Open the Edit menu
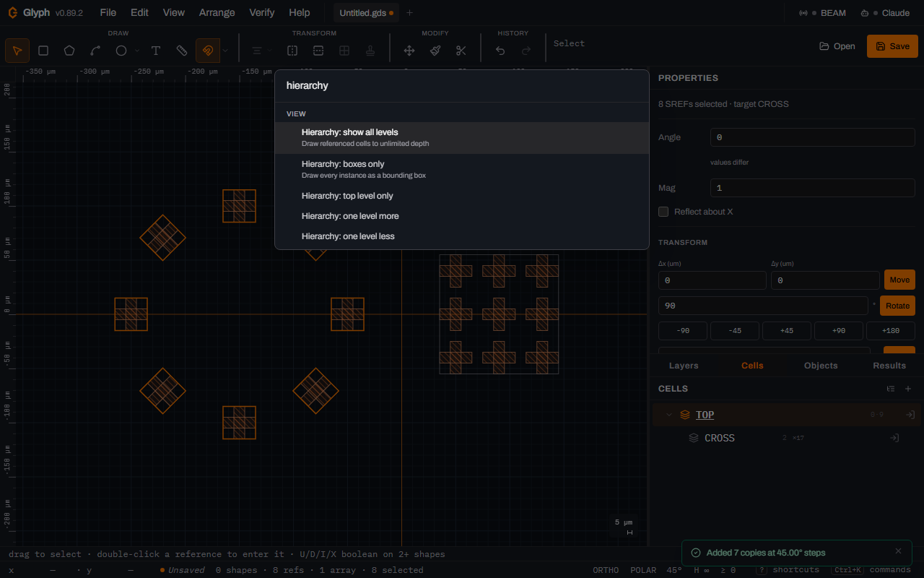The image size is (924, 578). [140, 12]
